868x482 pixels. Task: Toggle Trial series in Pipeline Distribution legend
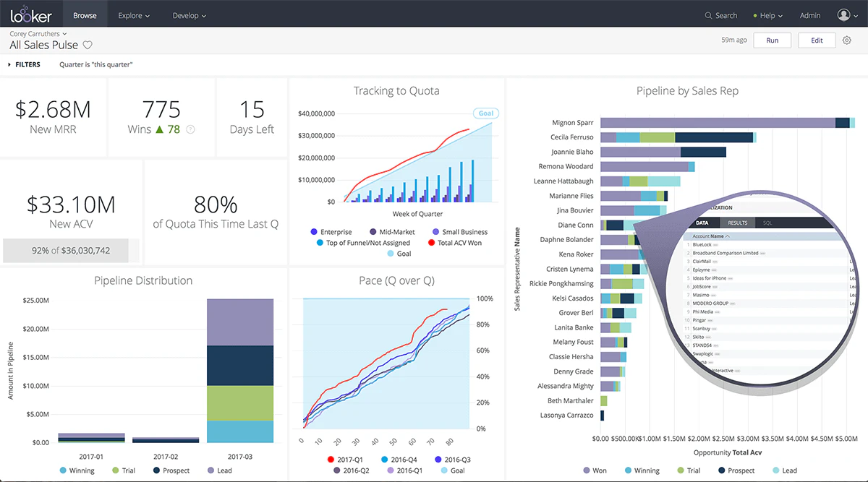coord(124,470)
